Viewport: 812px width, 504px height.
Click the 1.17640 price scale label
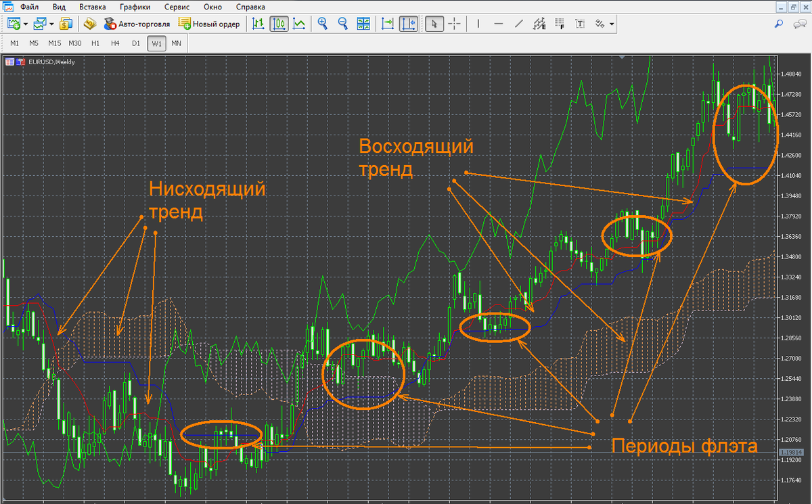pos(792,480)
